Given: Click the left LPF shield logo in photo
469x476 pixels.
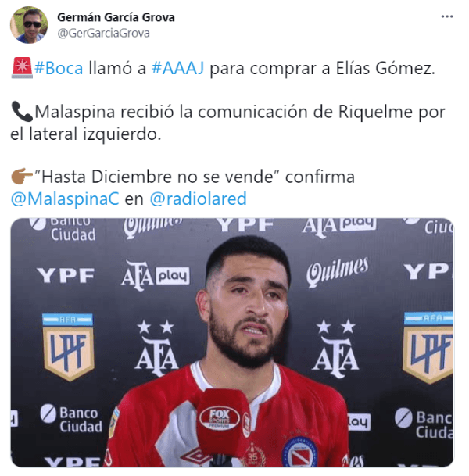Looking at the screenshot, I should coord(68,347).
